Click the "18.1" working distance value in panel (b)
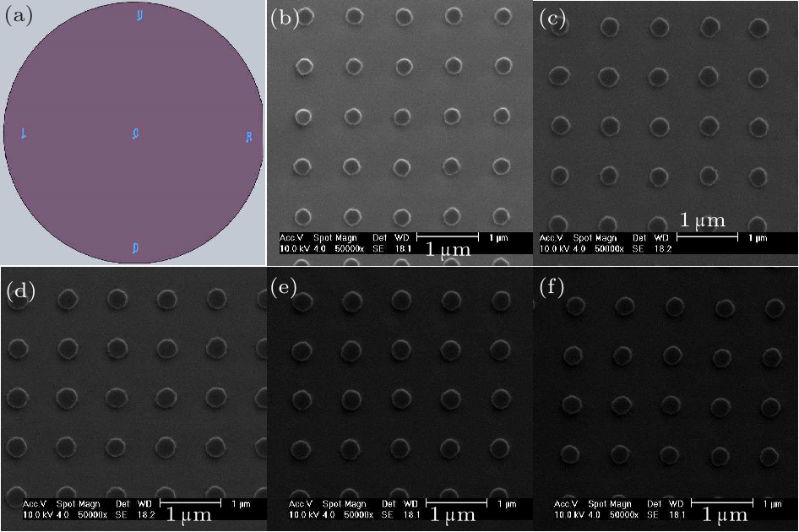 click(403, 248)
